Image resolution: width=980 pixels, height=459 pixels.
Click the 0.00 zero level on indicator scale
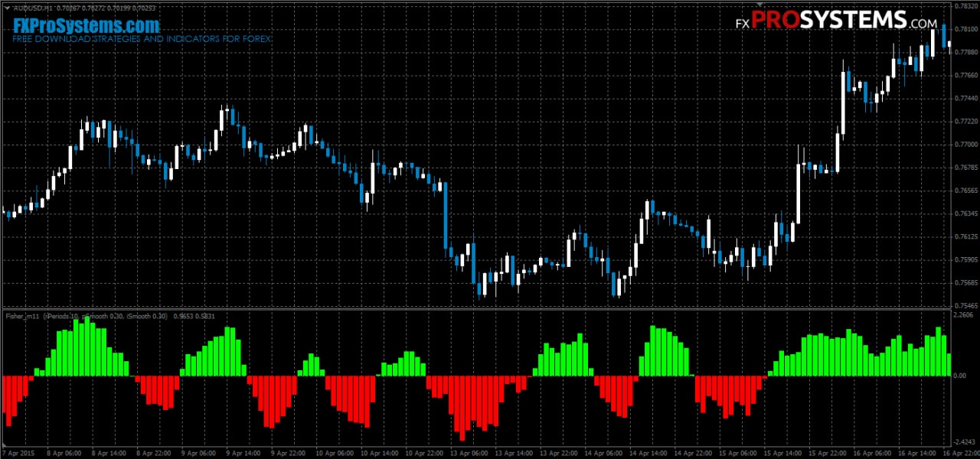(x=960, y=376)
